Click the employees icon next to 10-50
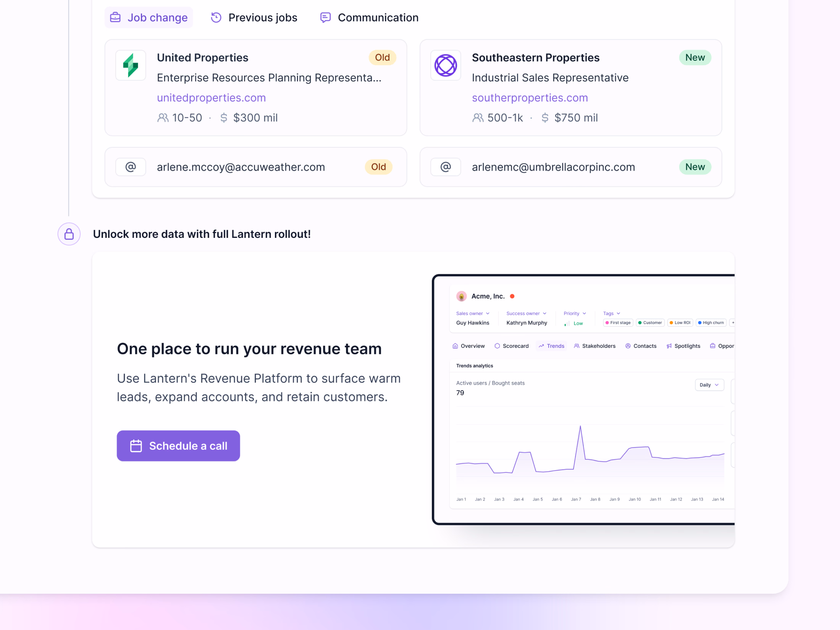This screenshot has width=840, height=630. point(163,118)
